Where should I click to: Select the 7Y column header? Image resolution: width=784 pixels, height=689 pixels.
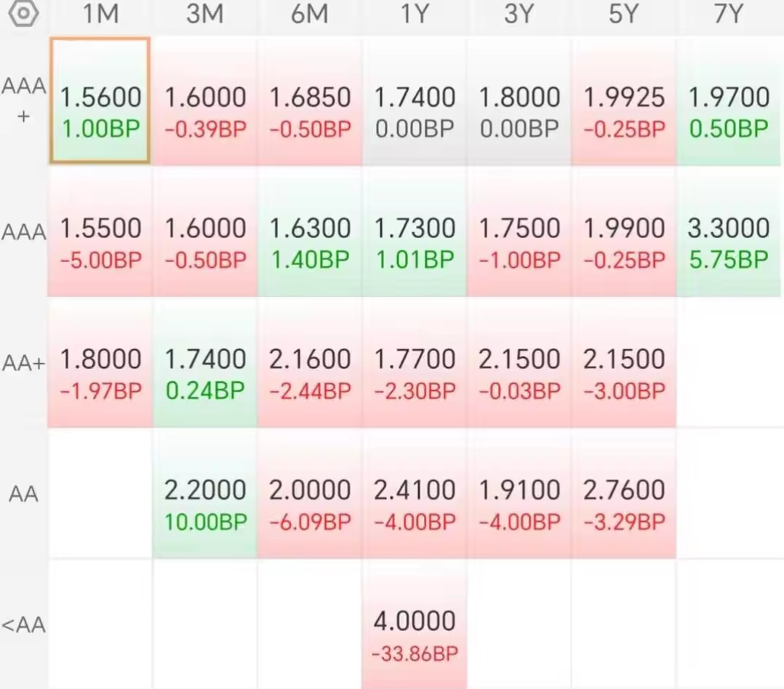729,14
